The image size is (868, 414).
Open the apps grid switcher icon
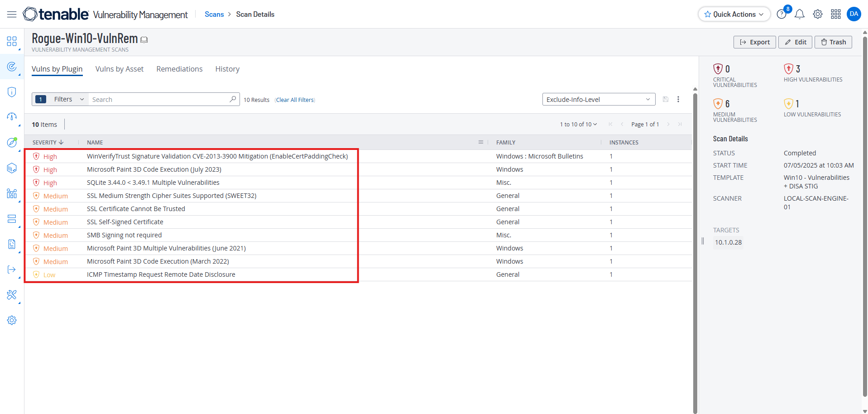836,14
